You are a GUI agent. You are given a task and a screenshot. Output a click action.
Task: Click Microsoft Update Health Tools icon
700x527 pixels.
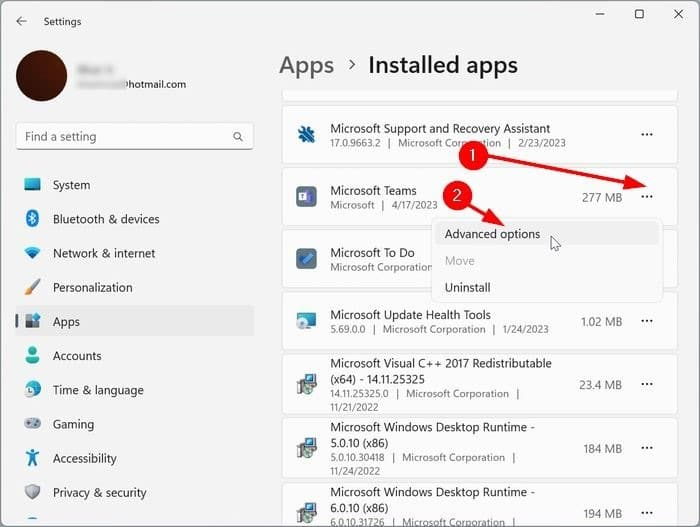[x=306, y=321]
